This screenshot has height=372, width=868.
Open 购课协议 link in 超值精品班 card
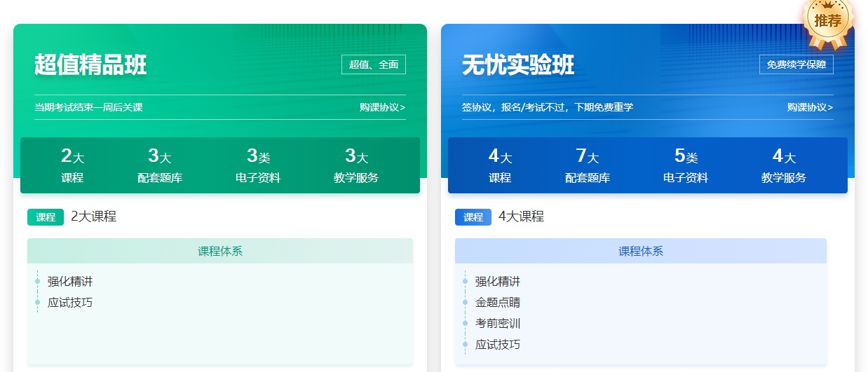click(382, 107)
